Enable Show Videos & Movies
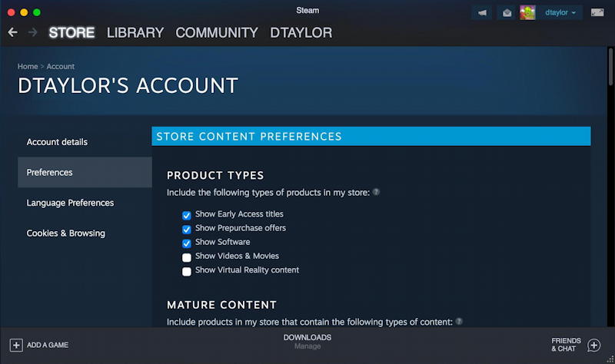This screenshot has height=364, width=615. pos(187,257)
